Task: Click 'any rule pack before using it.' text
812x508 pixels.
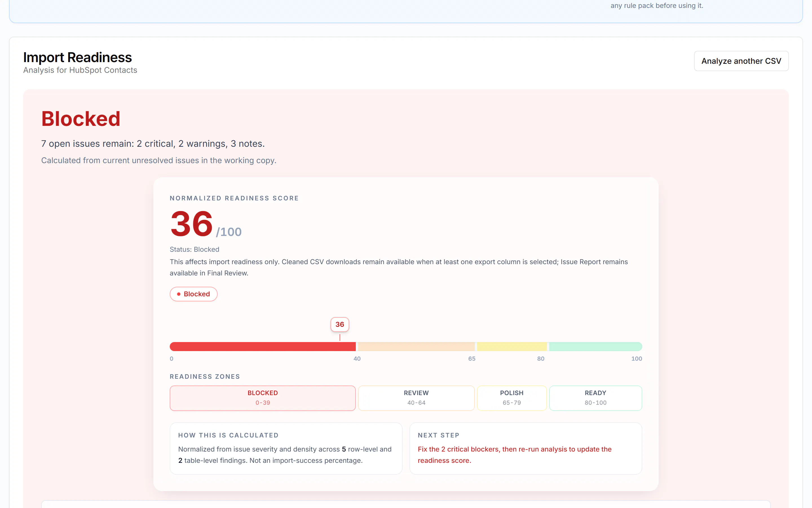Action: click(x=657, y=5)
